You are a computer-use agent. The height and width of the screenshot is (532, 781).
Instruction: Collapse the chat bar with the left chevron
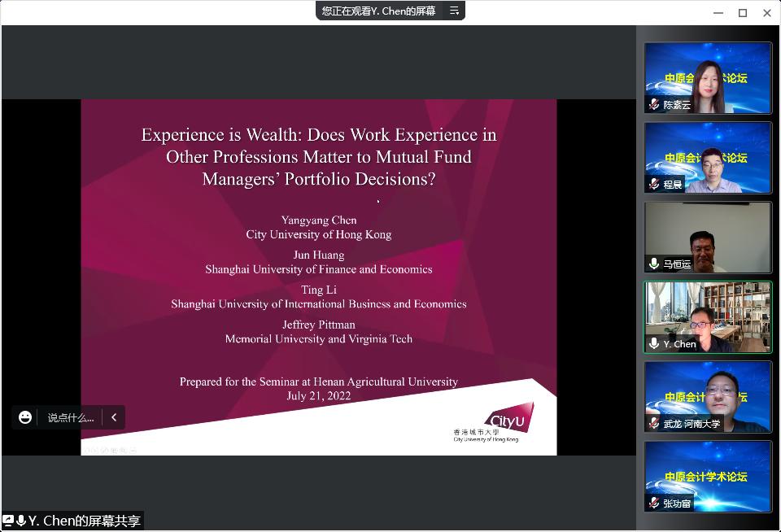tap(114, 417)
